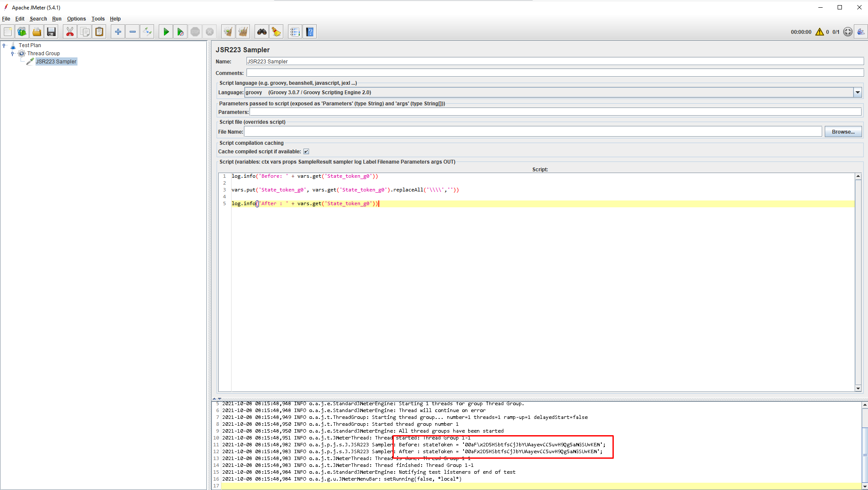Open the Run menu
Screen dimensions: 868x490
pos(57,19)
